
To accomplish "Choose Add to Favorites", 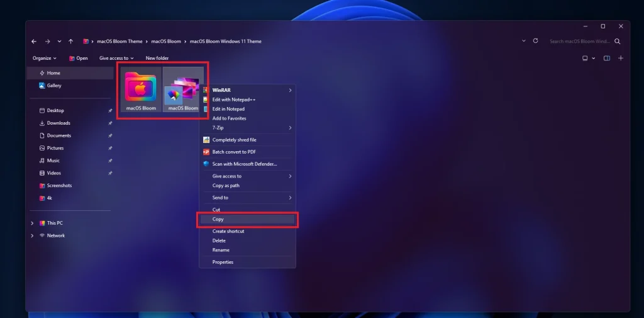I will coord(247,118).
